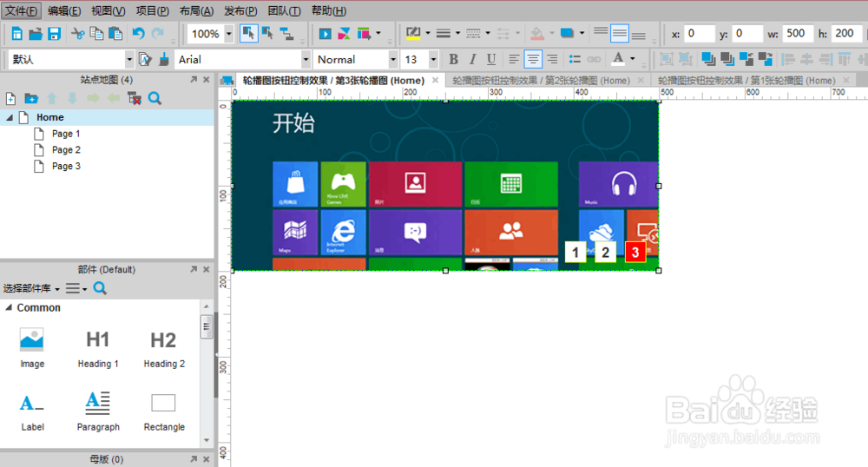Click the AxShare publish icon

(x=344, y=35)
